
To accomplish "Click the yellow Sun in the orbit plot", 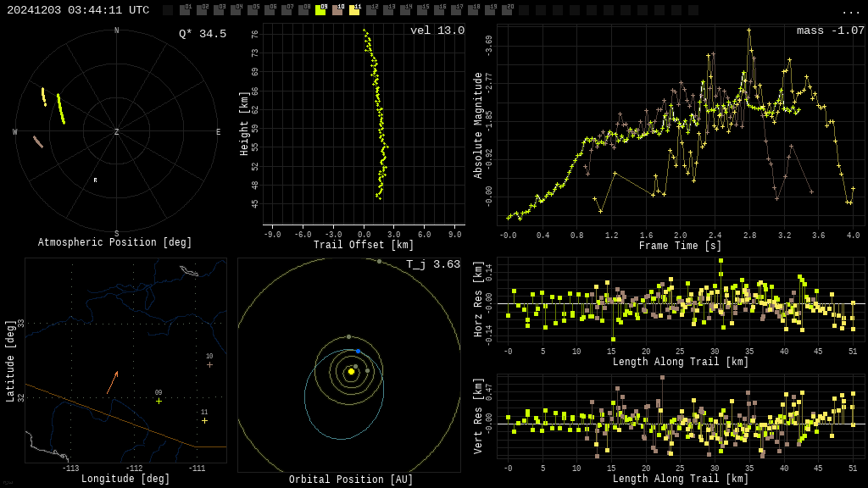I will click(x=351, y=372).
